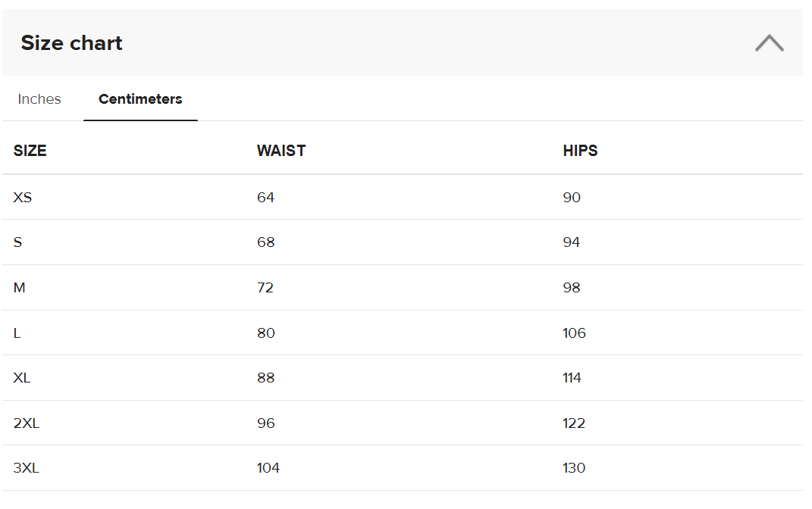
Task: Select the XL size row label
Action: click(22, 378)
